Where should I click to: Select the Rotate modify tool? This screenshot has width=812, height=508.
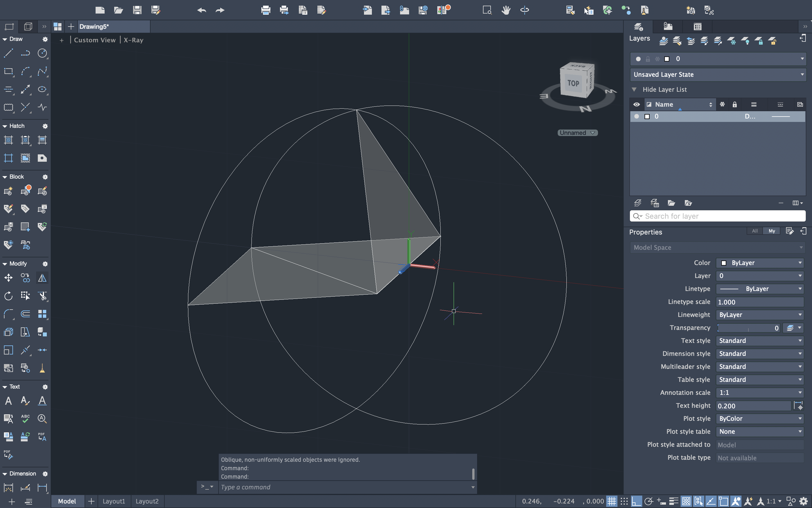(8, 296)
